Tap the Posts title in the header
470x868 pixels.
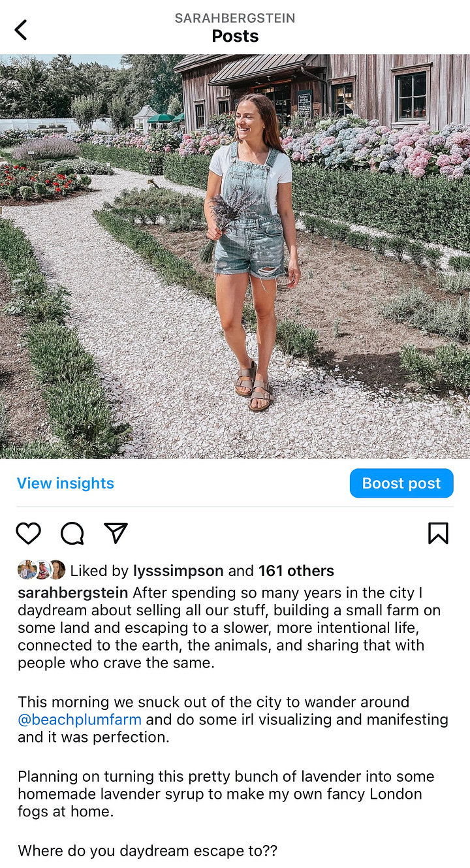235,37
